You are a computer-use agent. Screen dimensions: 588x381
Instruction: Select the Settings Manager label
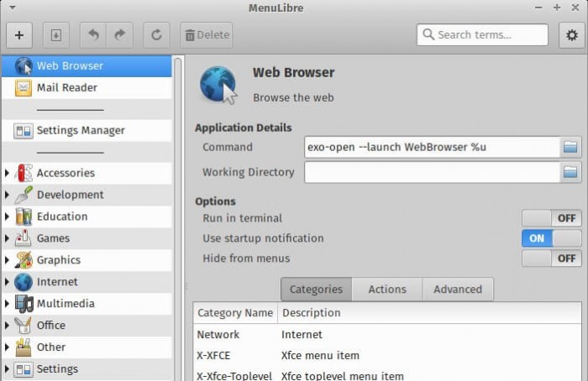click(81, 131)
